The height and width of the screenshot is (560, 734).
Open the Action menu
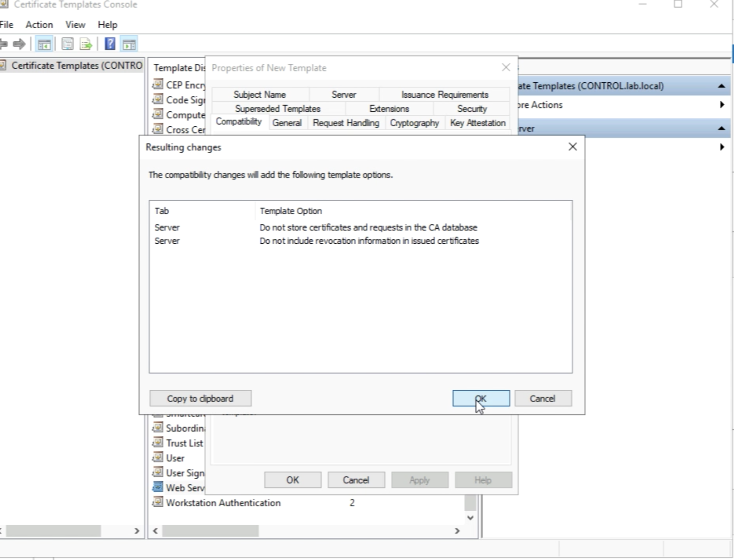click(x=39, y=25)
